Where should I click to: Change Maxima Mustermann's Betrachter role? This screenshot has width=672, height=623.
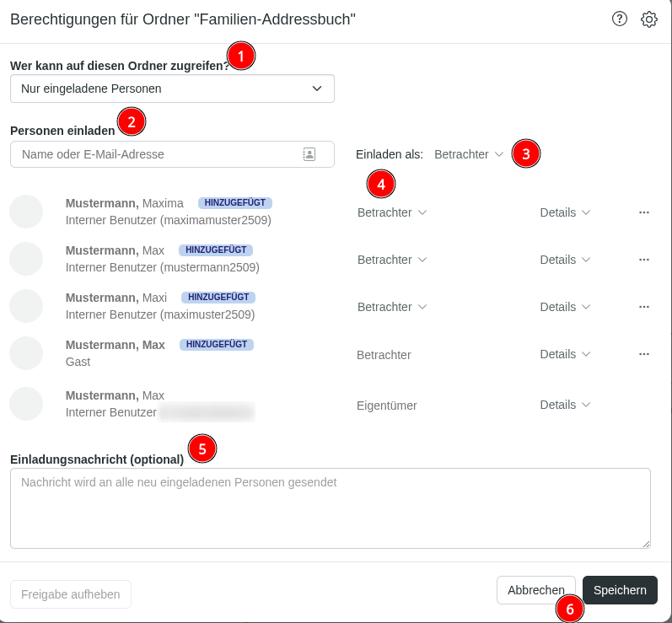pyautogui.click(x=392, y=212)
